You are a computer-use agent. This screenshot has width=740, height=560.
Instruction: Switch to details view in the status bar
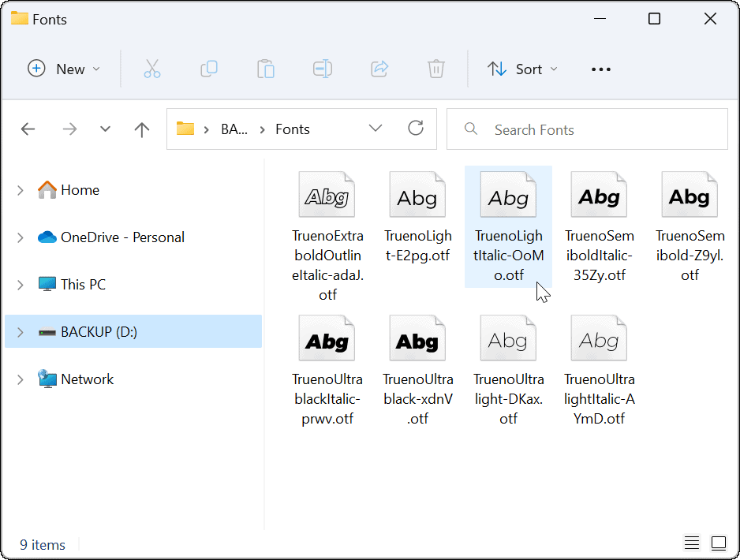(692, 543)
